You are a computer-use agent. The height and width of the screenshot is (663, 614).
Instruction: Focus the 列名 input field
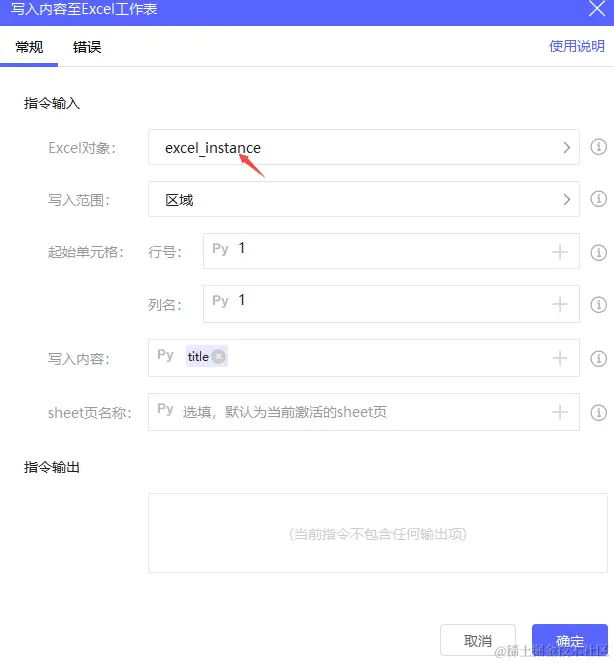(391, 304)
